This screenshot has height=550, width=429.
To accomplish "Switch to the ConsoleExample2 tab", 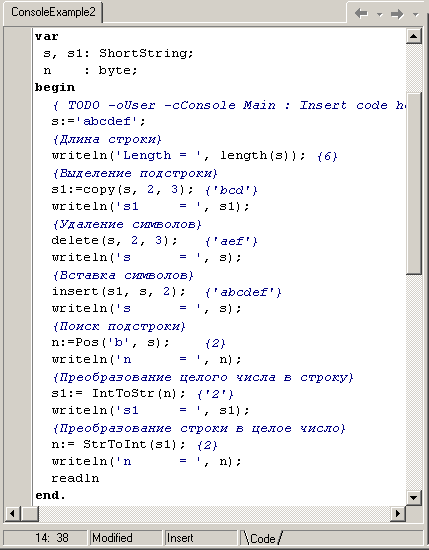I will pyautogui.click(x=53, y=12).
